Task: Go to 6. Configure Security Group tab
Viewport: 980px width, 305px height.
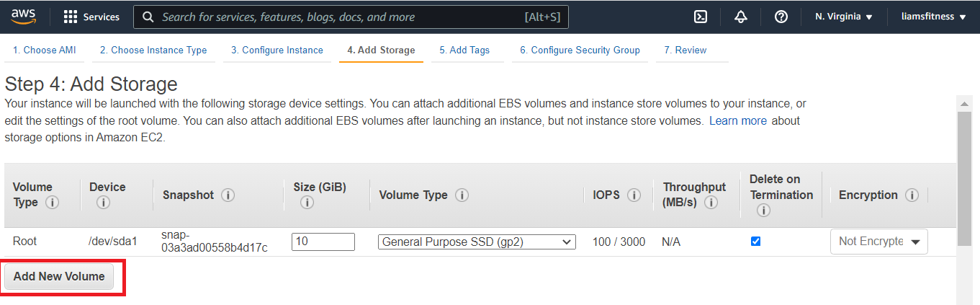Action: pos(580,50)
